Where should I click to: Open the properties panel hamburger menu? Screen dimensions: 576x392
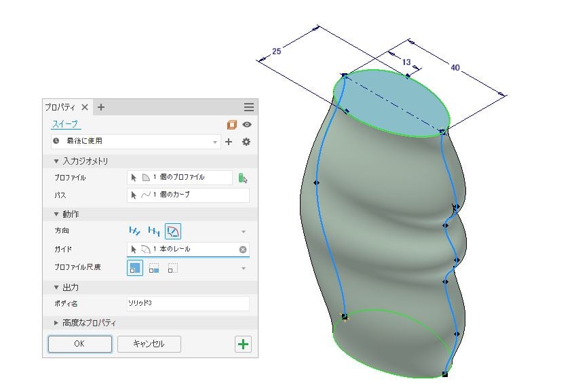tap(248, 107)
